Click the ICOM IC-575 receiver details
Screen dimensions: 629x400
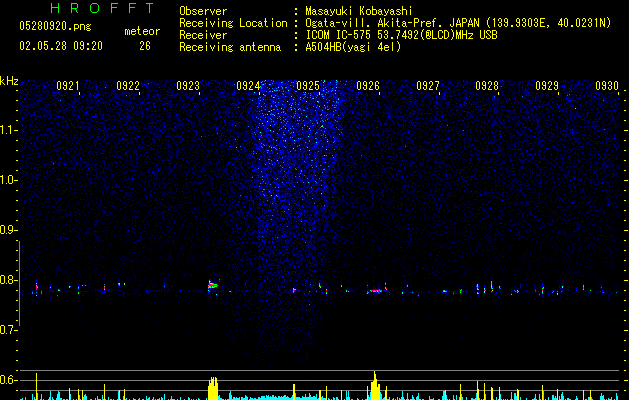401,35
